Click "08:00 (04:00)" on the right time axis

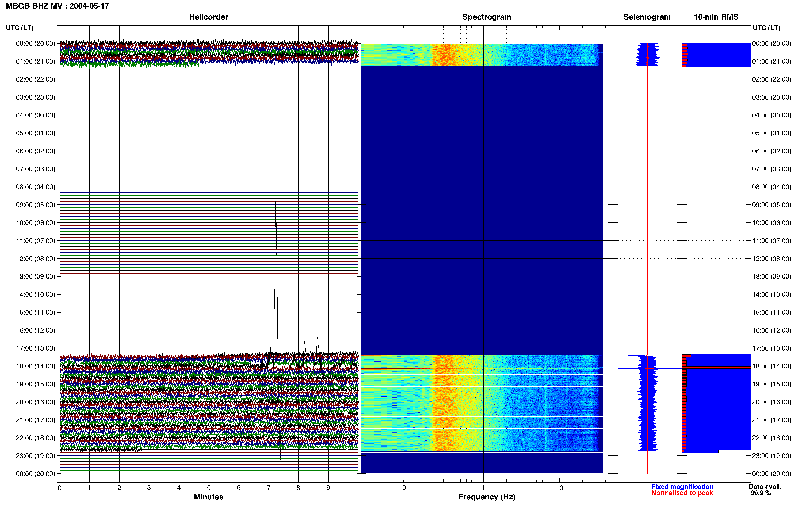(x=771, y=187)
